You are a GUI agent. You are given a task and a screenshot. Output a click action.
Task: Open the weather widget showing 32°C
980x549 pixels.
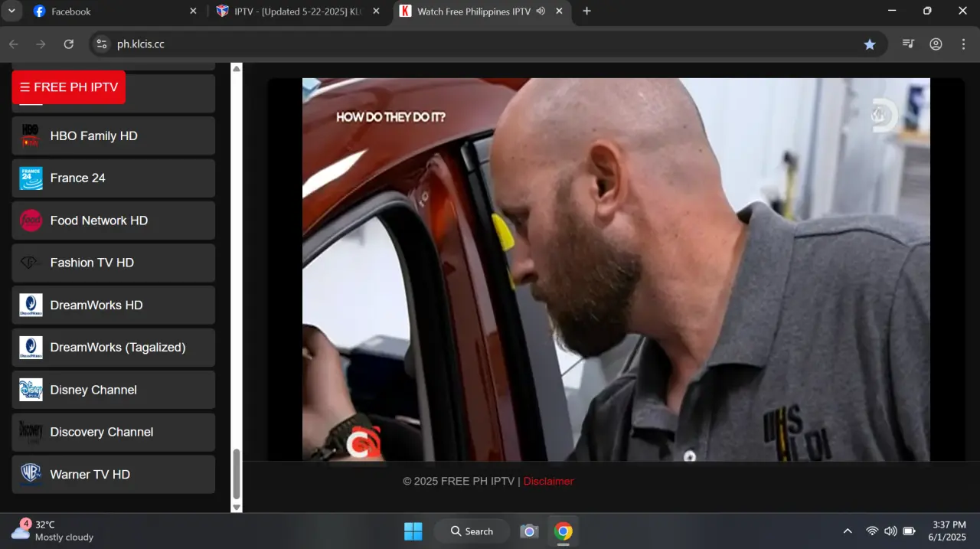click(52, 531)
